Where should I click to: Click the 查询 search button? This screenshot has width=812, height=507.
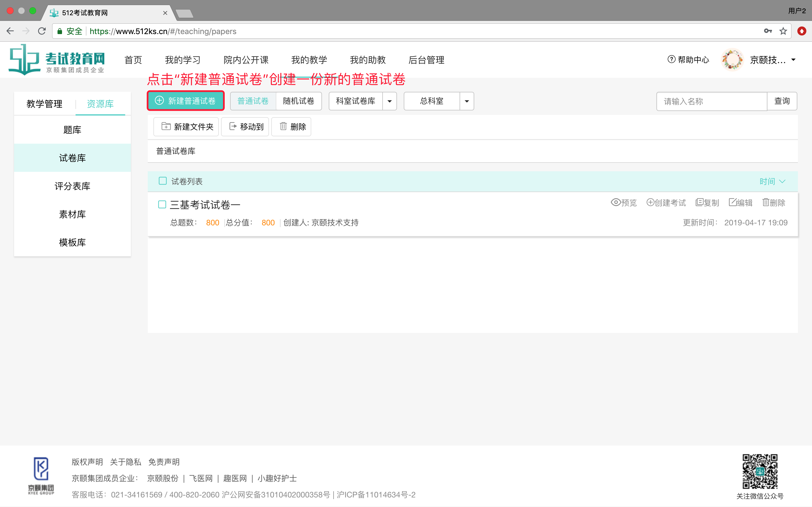point(782,101)
